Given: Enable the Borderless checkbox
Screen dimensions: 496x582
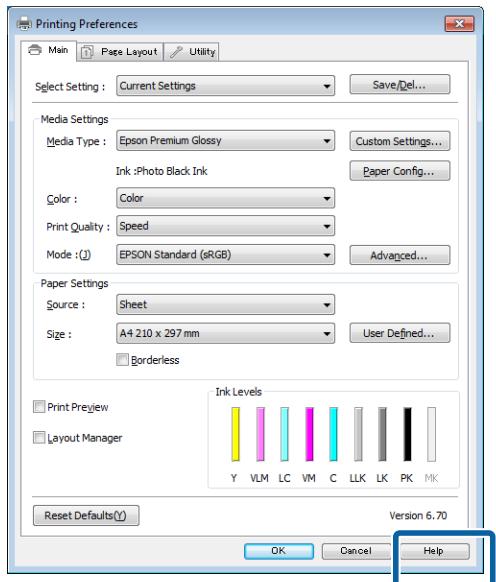Looking at the screenshot, I should [122, 360].
